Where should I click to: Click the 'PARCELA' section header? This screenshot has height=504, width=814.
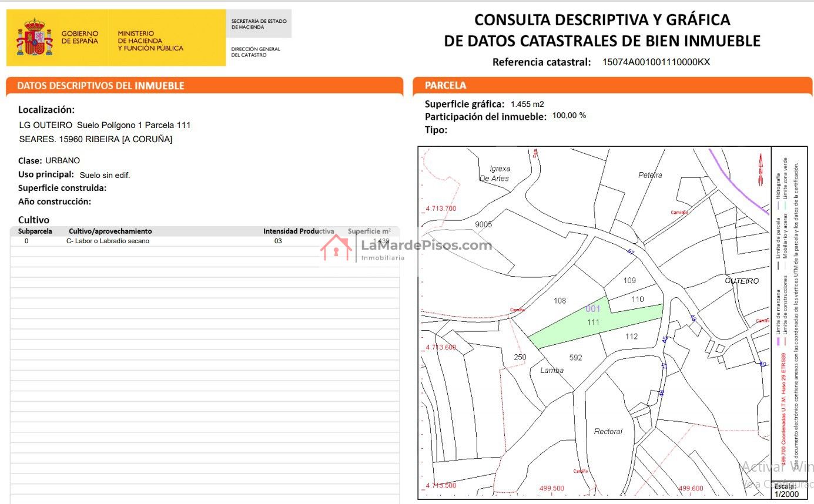click(x=445, y=86)
